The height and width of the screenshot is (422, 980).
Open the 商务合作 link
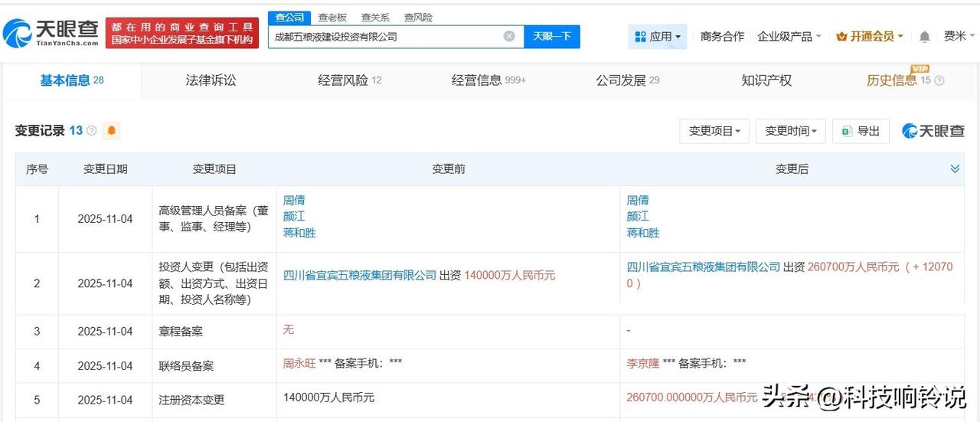722,36
